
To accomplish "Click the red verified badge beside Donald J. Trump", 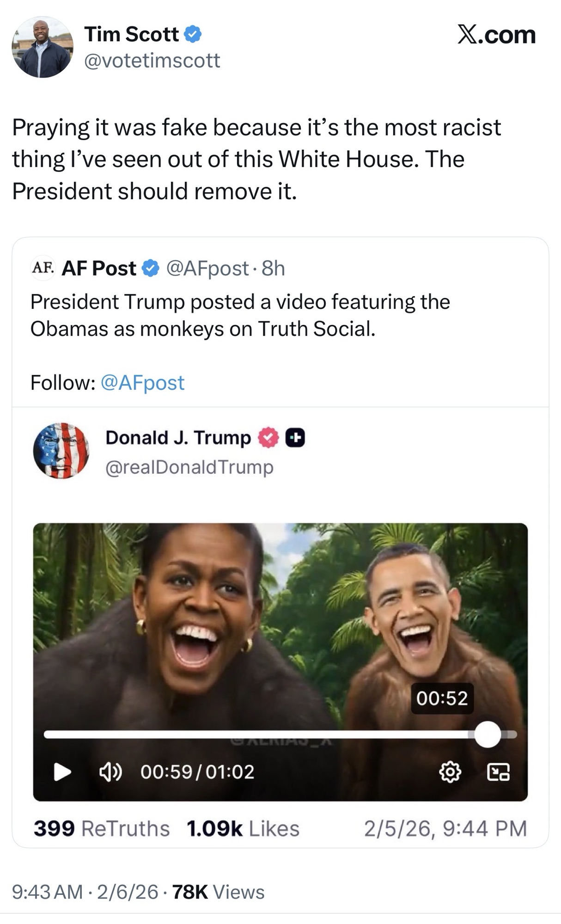I will pos(268,437).
